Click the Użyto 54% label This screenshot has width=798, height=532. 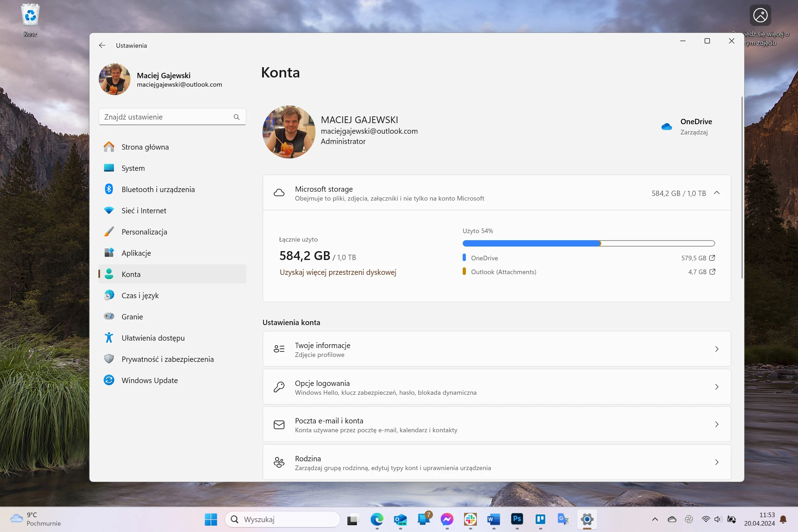point(478,231)
